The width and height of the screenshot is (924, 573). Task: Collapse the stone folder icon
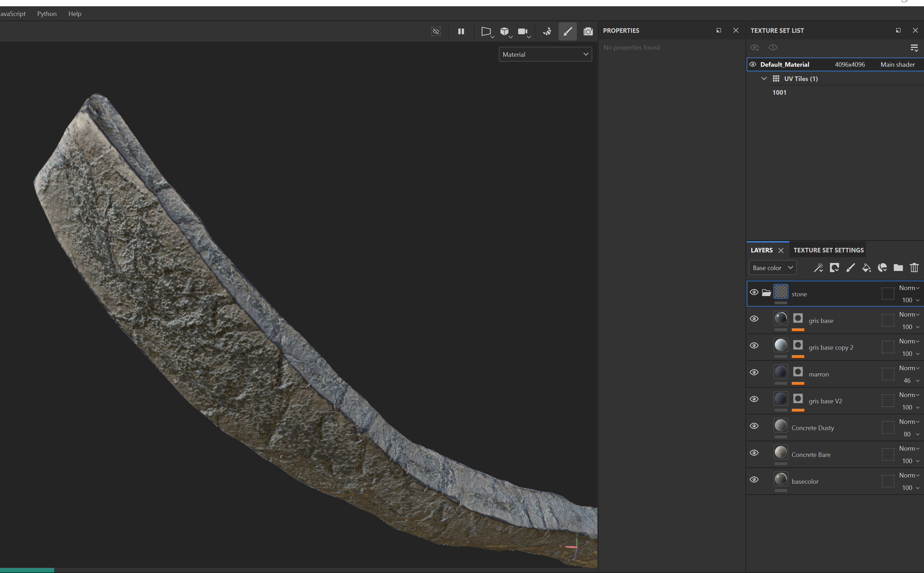coord(766,292)
